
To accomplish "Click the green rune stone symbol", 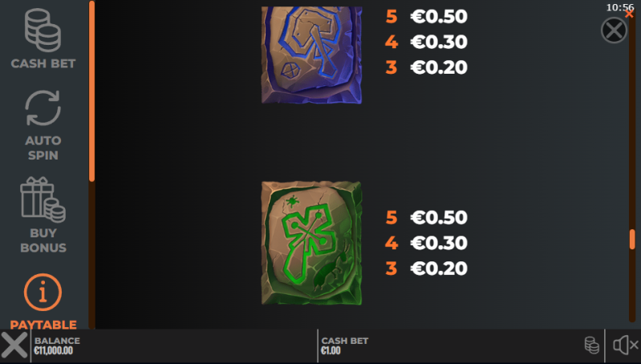I will tap(311, 243).
